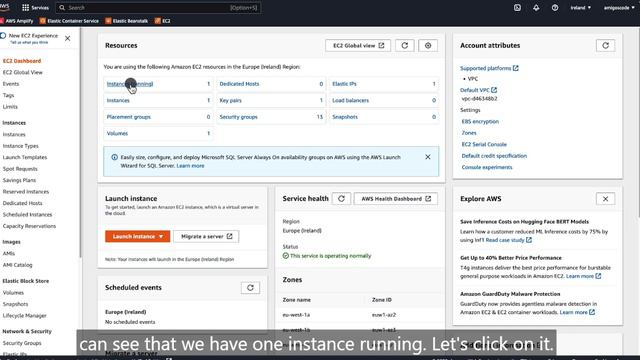Refresh the Resources panel
The image size is (640, 360).
point(404,45)
